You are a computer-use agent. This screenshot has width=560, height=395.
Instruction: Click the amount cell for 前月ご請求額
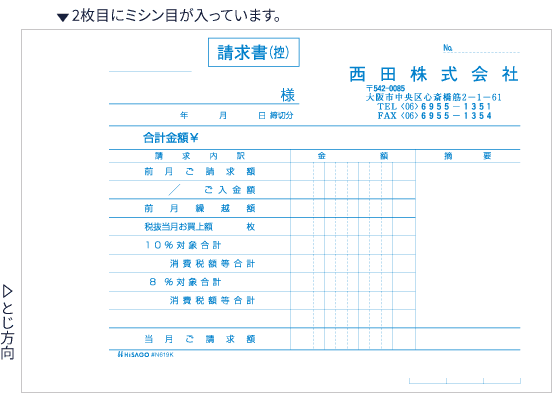click(x=353, y=171)
